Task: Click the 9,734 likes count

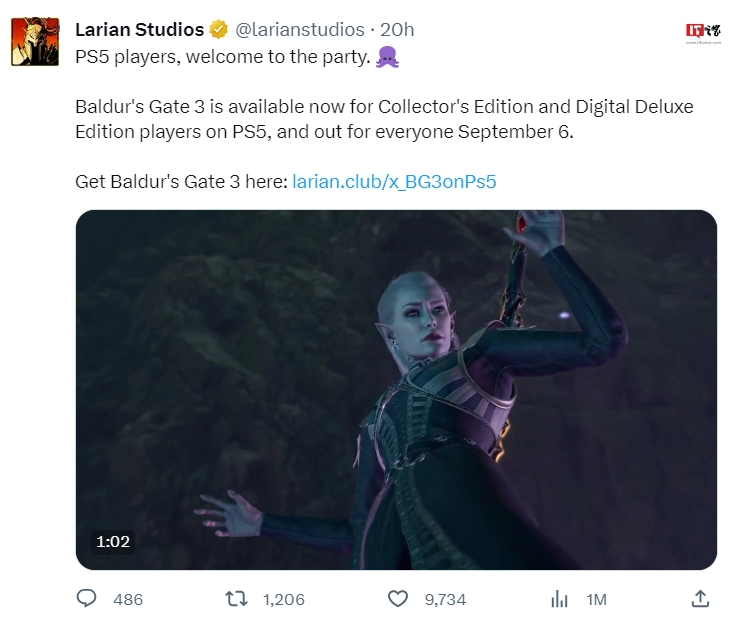Action: click(x=445, y=599)
